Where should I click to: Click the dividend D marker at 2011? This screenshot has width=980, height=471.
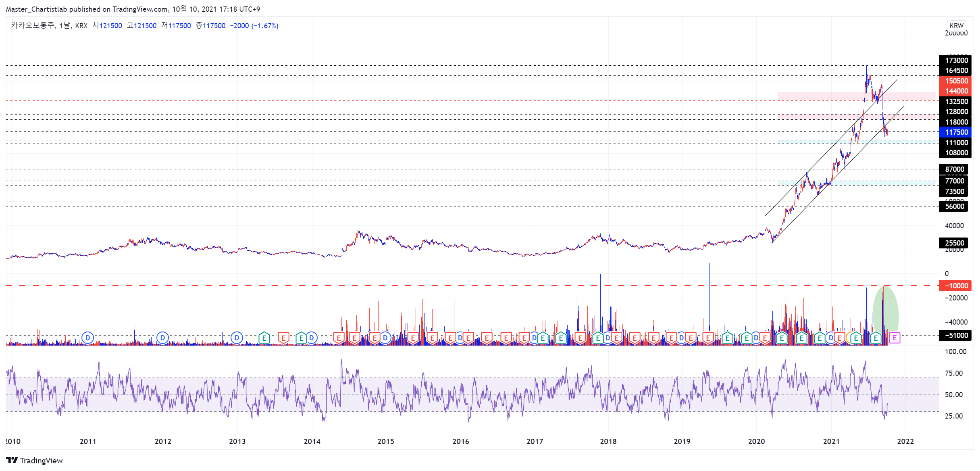click(87, 338)
